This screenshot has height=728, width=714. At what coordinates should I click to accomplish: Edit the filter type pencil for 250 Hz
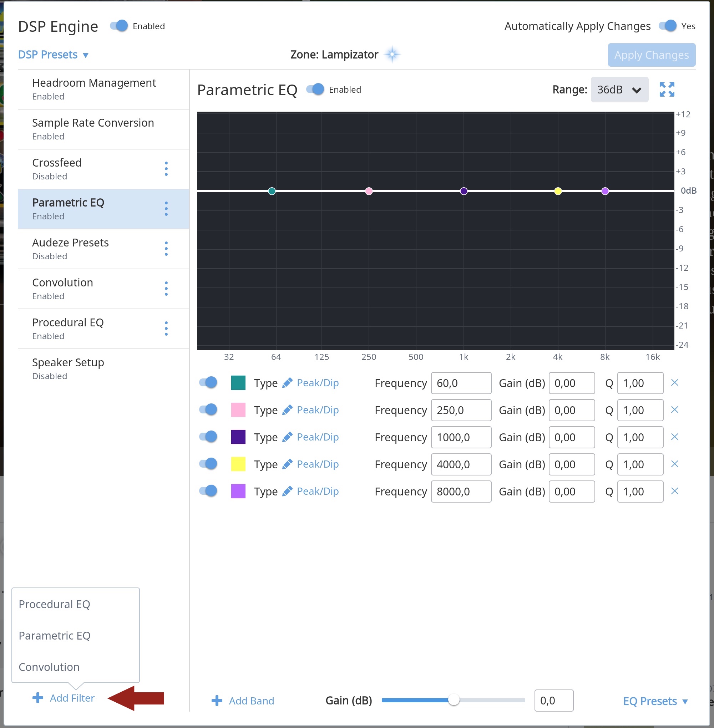point(287,410)
